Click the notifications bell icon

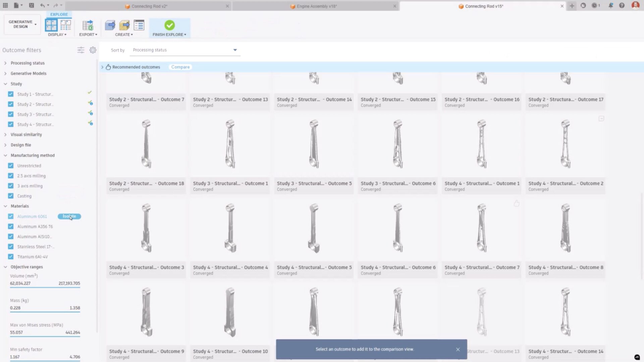(611, 5)
